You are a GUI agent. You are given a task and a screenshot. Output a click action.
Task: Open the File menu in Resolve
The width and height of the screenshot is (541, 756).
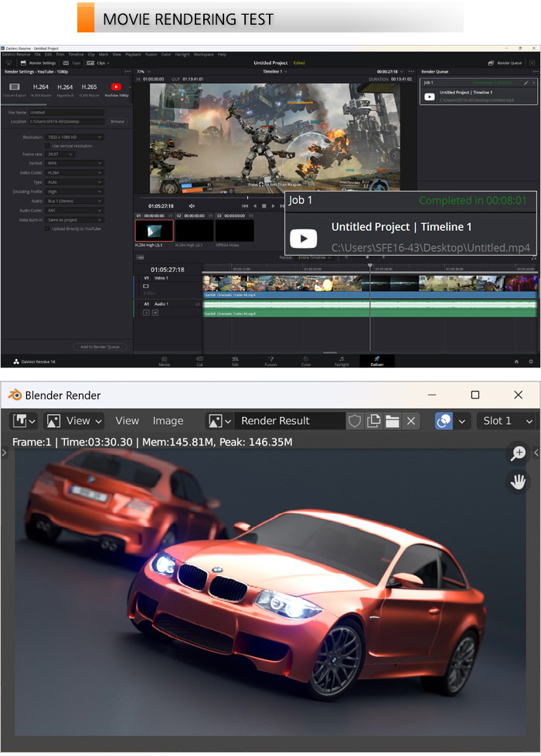tap(37, 55)
